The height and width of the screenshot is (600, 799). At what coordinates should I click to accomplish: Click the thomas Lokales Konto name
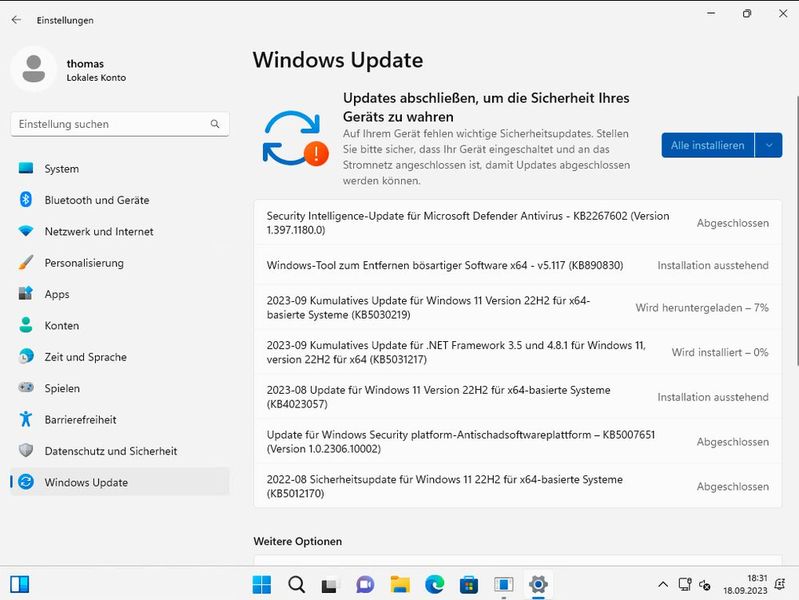[96, 70]
